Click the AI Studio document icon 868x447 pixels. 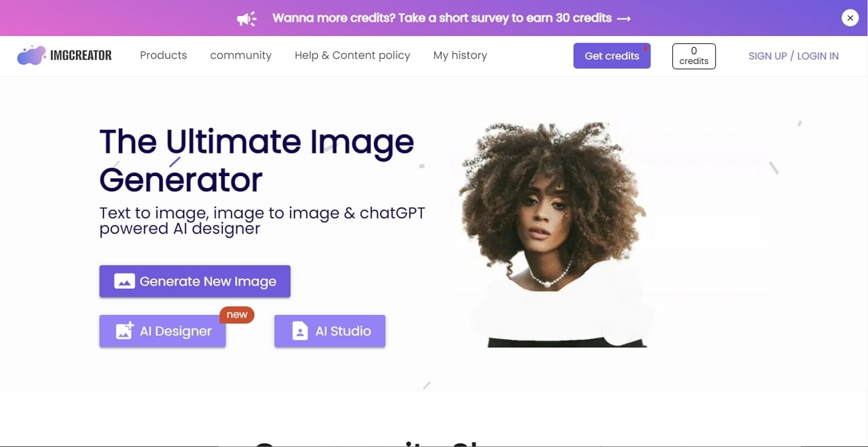300,331
